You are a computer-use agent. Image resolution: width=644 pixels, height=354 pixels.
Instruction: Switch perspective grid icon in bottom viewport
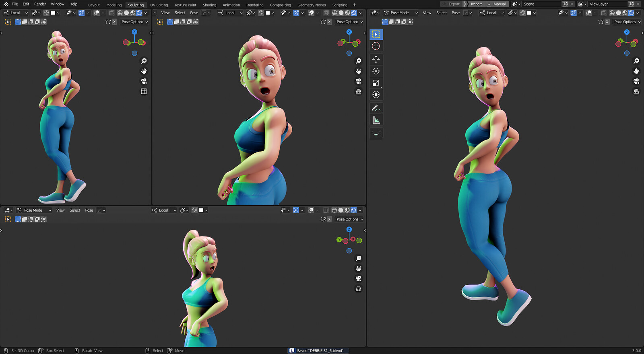[x=358, y=289]
